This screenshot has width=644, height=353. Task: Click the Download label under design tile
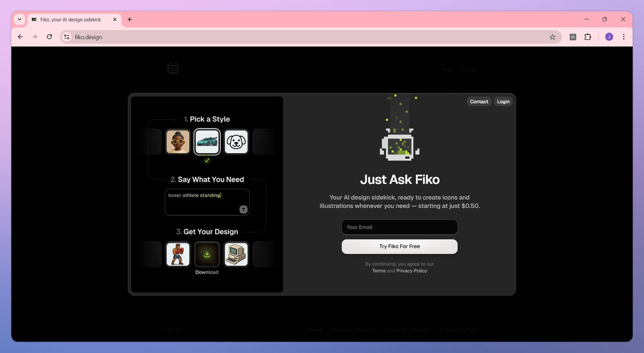click(x=207, y=272)
